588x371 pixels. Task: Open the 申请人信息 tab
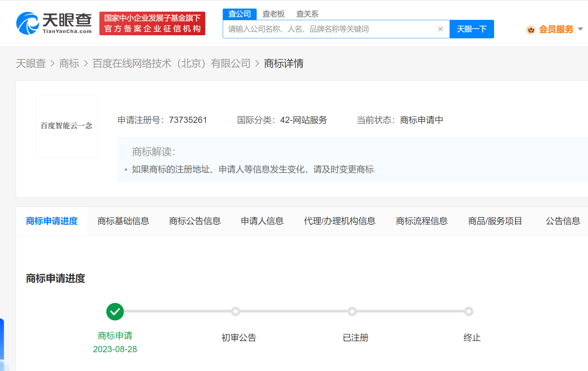click(262, 221)
